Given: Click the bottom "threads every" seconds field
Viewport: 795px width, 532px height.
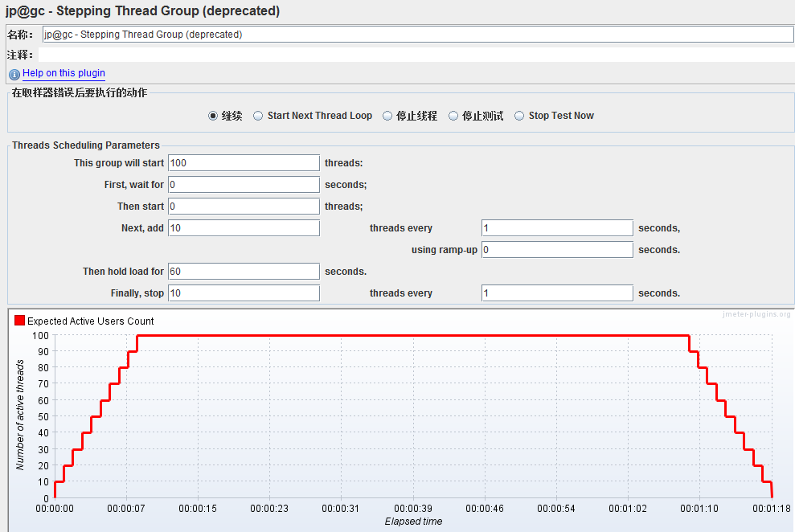Looking at the screenshot, I should 556,293.
